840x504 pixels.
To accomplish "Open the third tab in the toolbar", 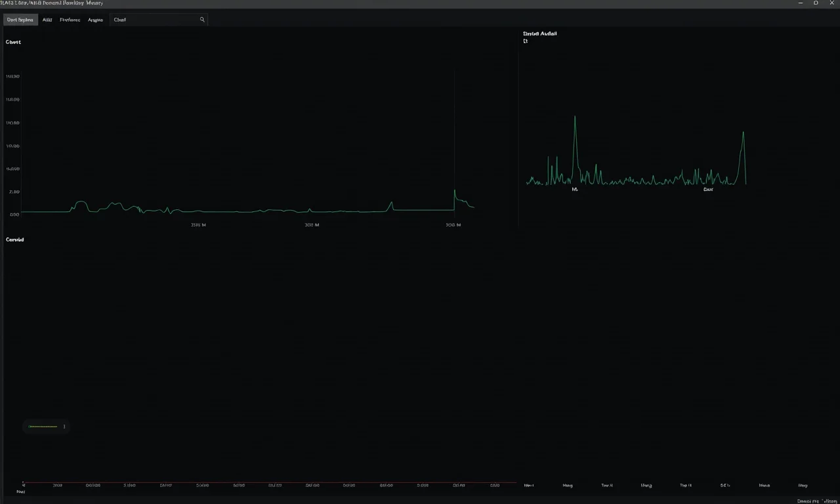I will [70, 20].
